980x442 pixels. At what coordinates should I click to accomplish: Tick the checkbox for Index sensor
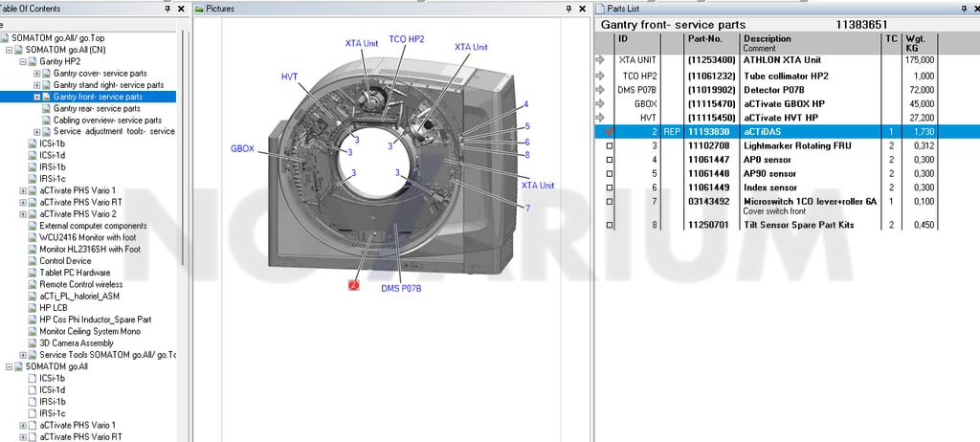click(610, 188)
